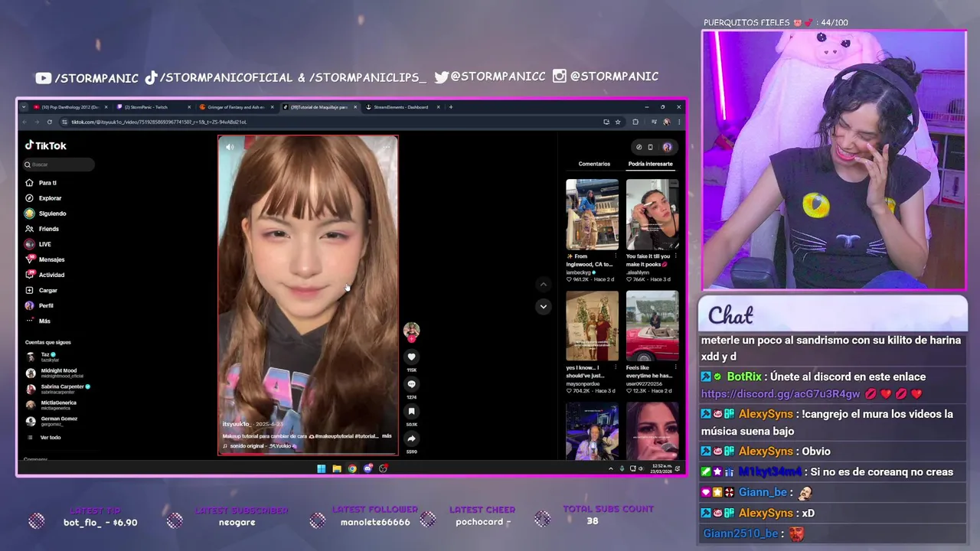Open the LIVE section
The width and height of the screenshot is (980, 551).
38,244
